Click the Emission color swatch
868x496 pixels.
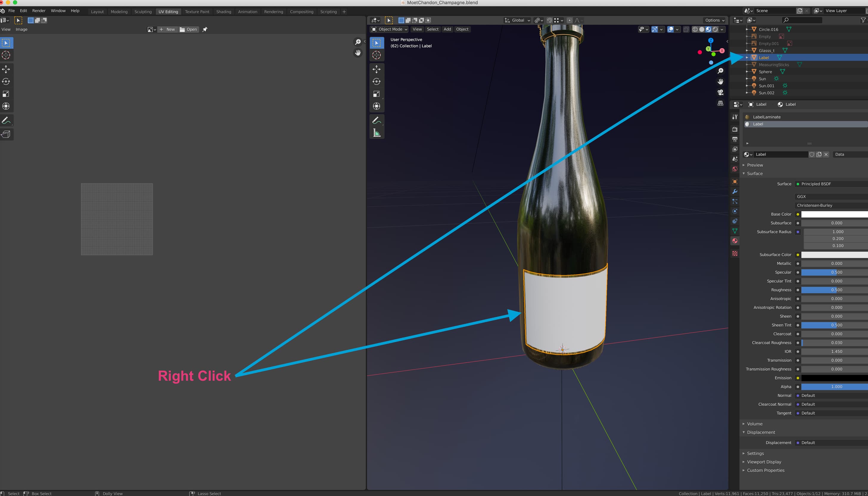[x=834, y=378]
